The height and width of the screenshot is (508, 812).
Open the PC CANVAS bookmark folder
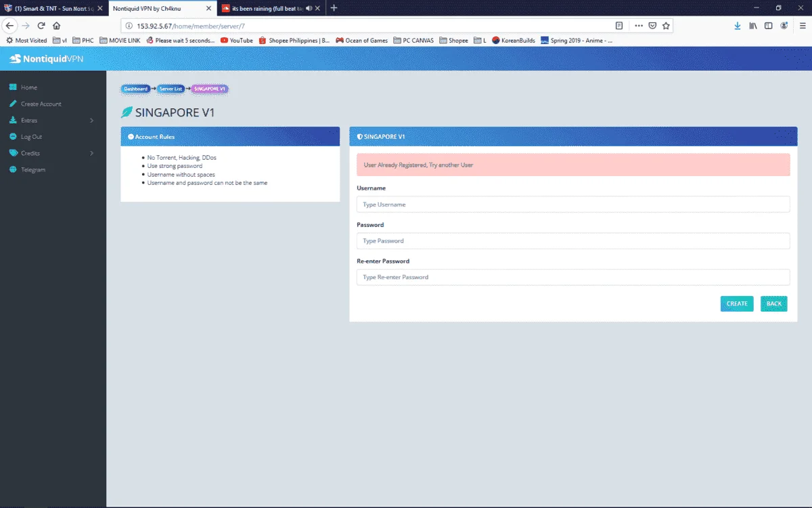pyautogui.click(x=413, y=41)
